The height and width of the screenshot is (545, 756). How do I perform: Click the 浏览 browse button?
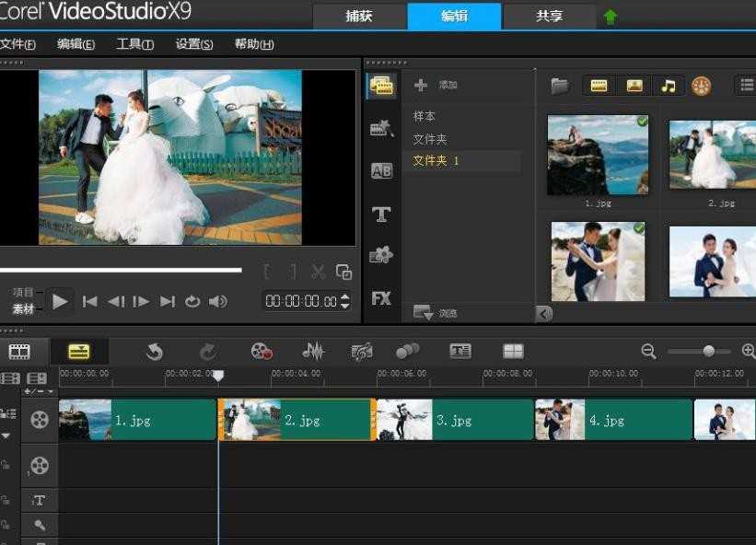[x=436, y=313]
